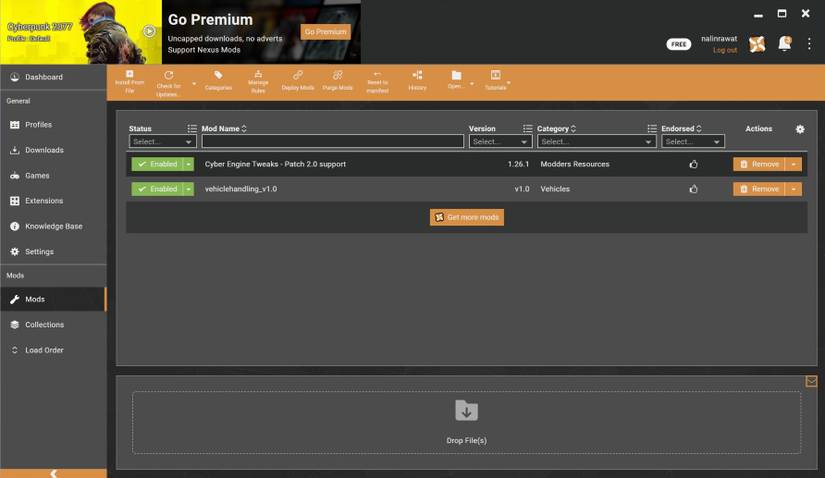This screenshot has height=478, width=825.
Task: Click the Get more mods button
Action: pyautogui.click(x=467, y=217)
